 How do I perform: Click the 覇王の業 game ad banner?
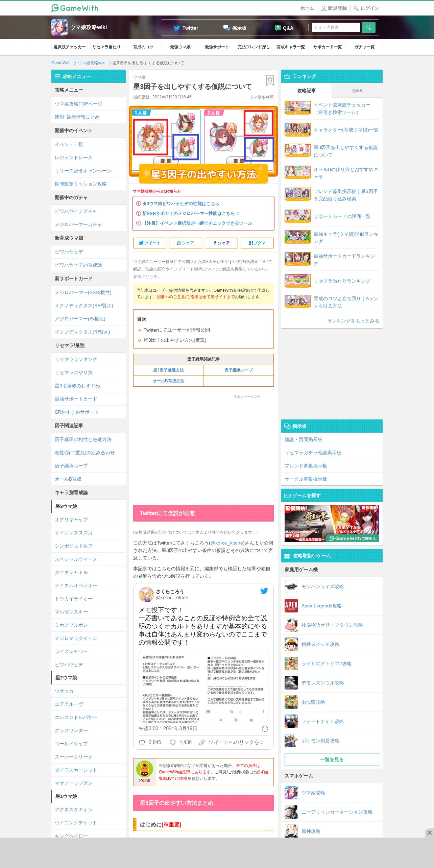point(332,524)
